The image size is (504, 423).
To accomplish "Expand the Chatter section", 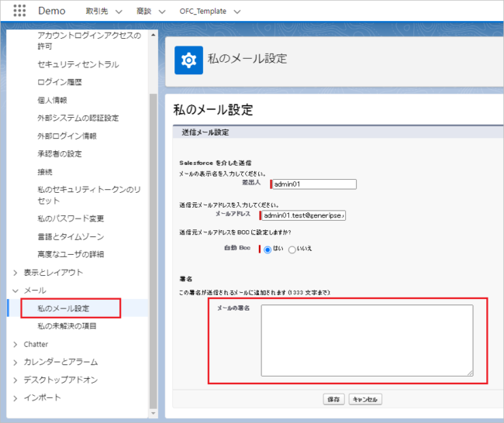I will click(15, 344).
